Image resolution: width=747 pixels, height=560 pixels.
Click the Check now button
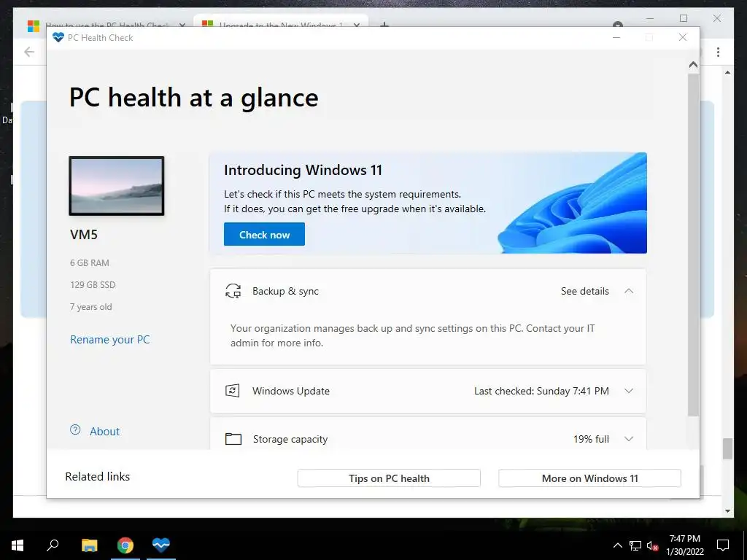pos(264,234)
